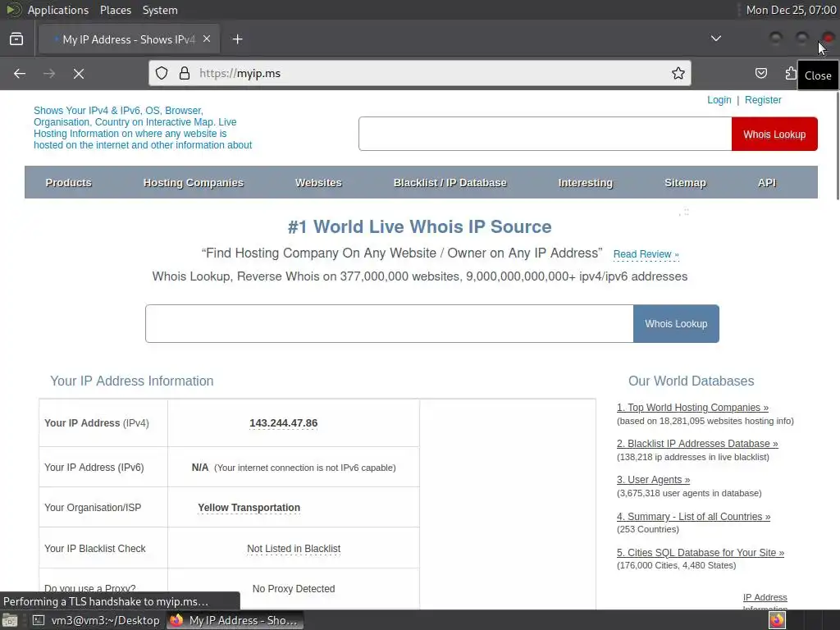Open the Sitemap nav item
The width and height of the screenshot is (840, 630).
pyautogui.click(x=685, y=183)
